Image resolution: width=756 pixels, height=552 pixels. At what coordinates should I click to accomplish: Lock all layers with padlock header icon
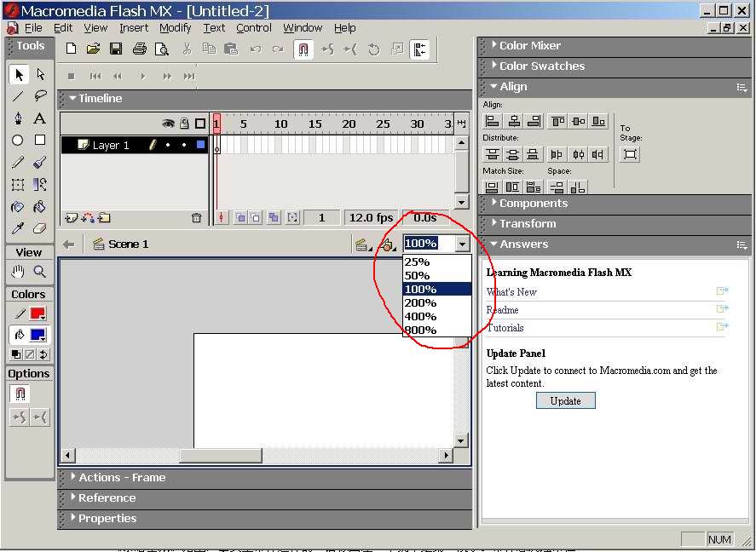184,124
